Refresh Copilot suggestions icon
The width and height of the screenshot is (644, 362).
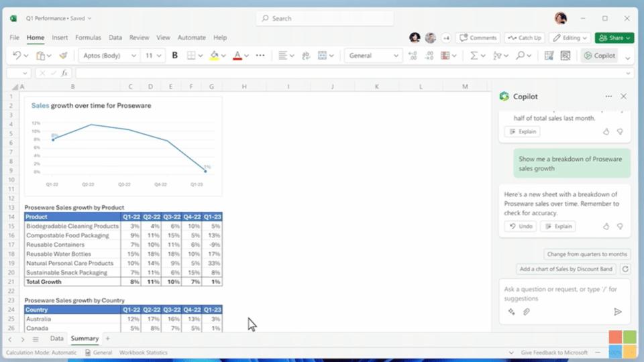pyautogui.click(x=625, y=269)
